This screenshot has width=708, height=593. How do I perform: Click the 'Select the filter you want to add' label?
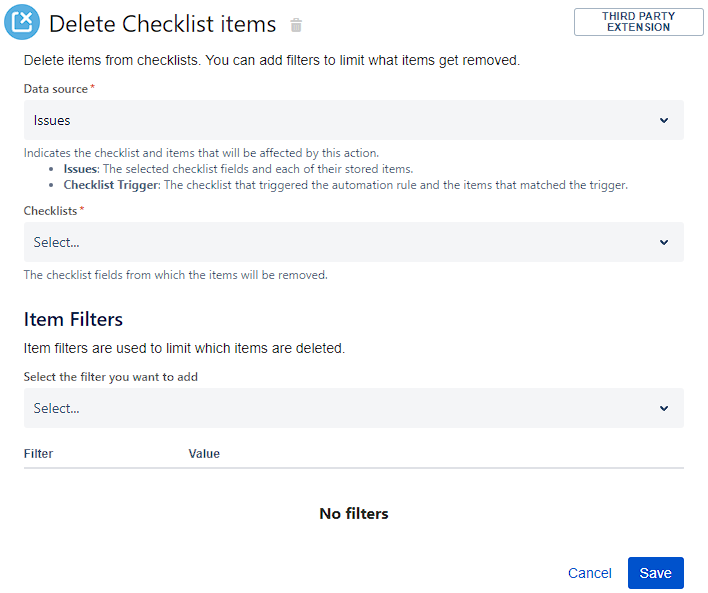(x=117, y=377)
